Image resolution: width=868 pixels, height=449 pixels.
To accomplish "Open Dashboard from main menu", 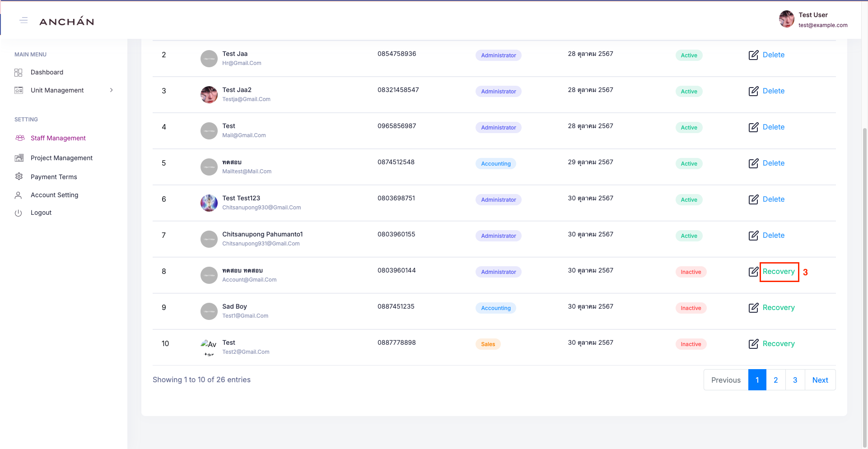I will pos(47,72).
